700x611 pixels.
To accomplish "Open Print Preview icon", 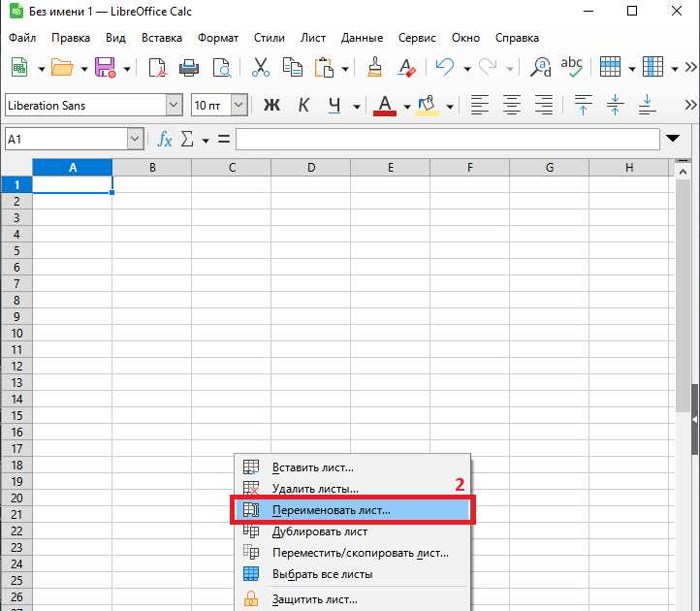I will (222, 68).
